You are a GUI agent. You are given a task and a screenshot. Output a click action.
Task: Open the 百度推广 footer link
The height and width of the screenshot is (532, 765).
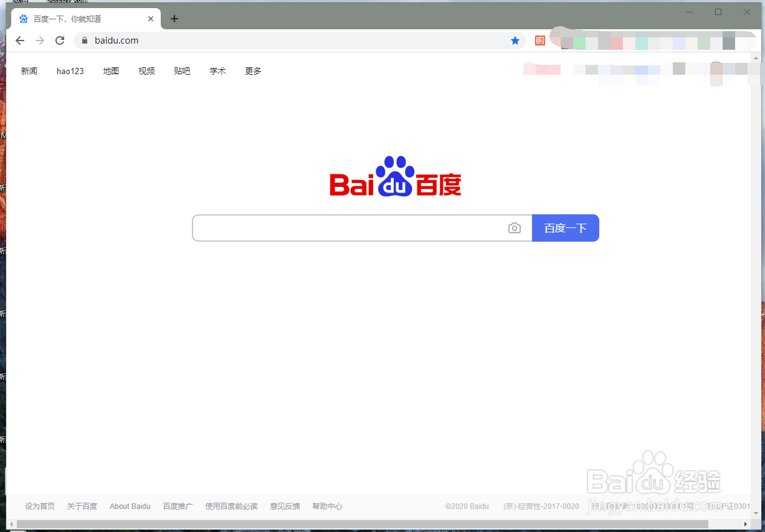coord(178,506)
